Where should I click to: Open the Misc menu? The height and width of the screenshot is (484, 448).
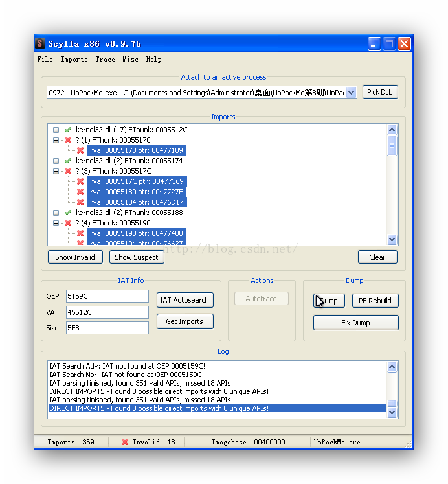(x=130, y=59)
